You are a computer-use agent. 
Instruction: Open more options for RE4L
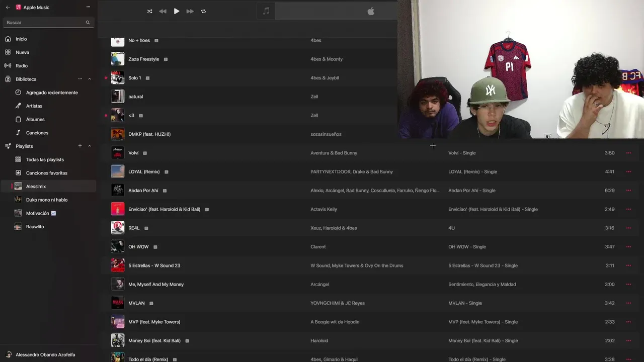[628, 228]
